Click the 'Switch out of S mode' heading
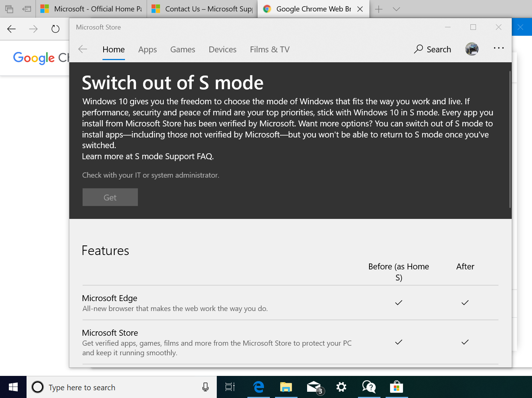This screenshot has height=398, width=532. coord(173,83)
